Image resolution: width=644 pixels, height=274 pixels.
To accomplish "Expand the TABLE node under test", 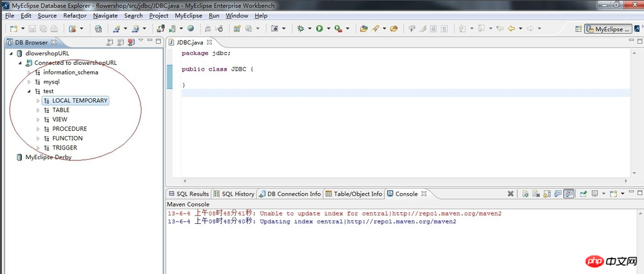I will tap(38, 110).
